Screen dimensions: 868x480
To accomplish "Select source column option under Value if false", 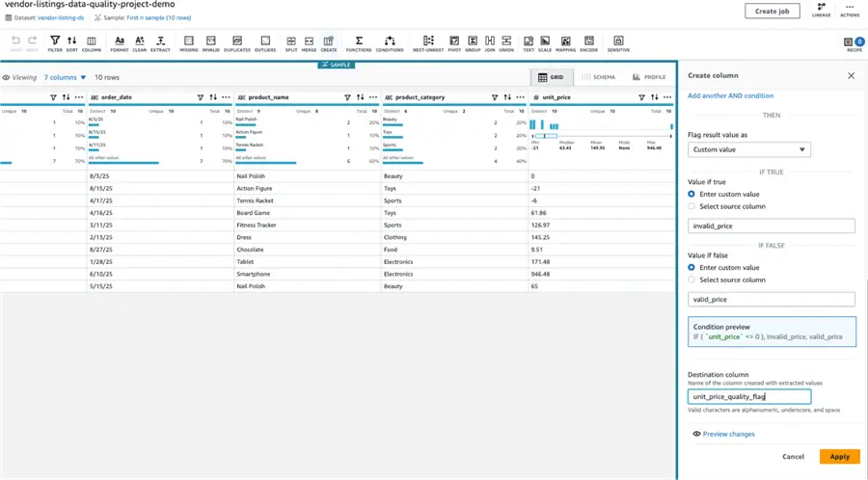I will 692,280.
